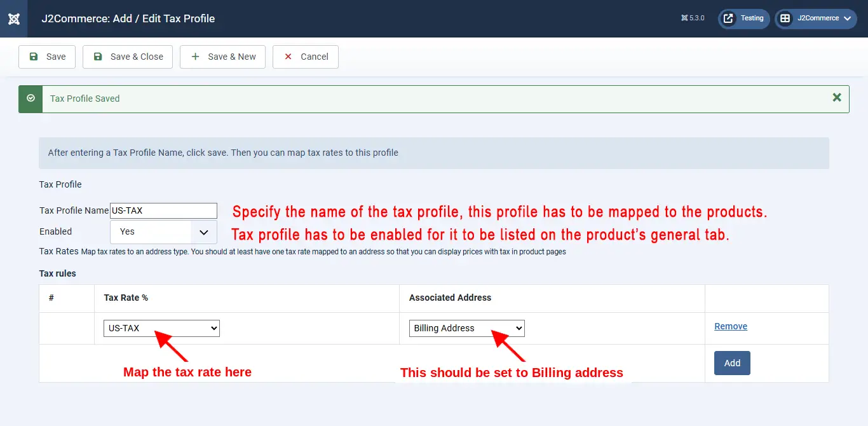The image size is (868, 426).
Task: Click the Tax Profile Name label
Action: (x=74, y=210)
